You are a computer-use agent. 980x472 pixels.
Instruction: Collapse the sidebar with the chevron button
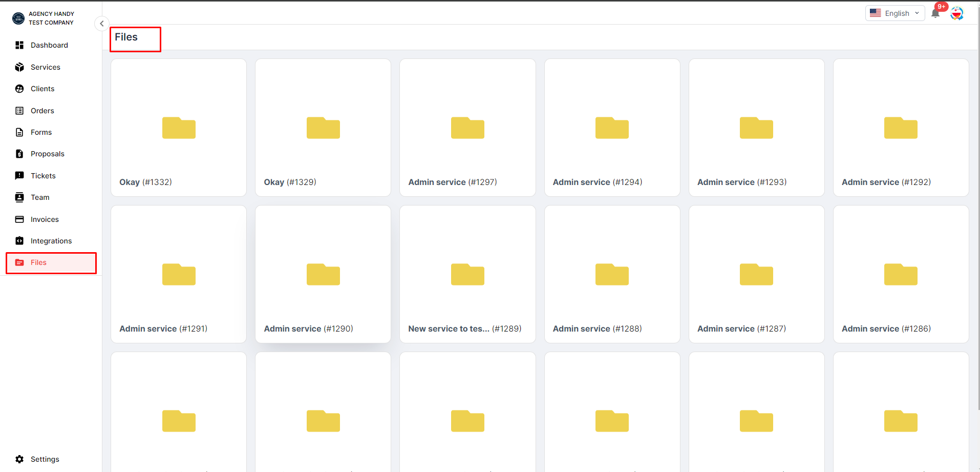pyautogui.click(x=101, y=24)
